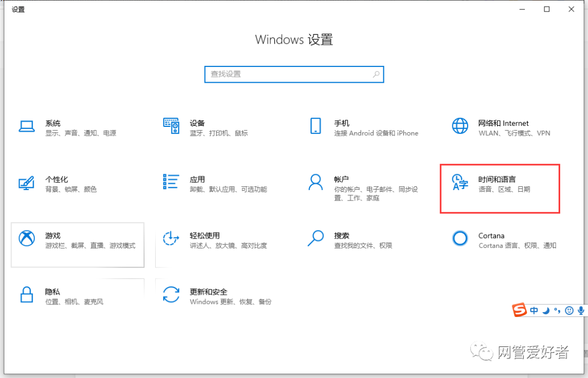Open 应用 settings title

[x=197, y=179]
